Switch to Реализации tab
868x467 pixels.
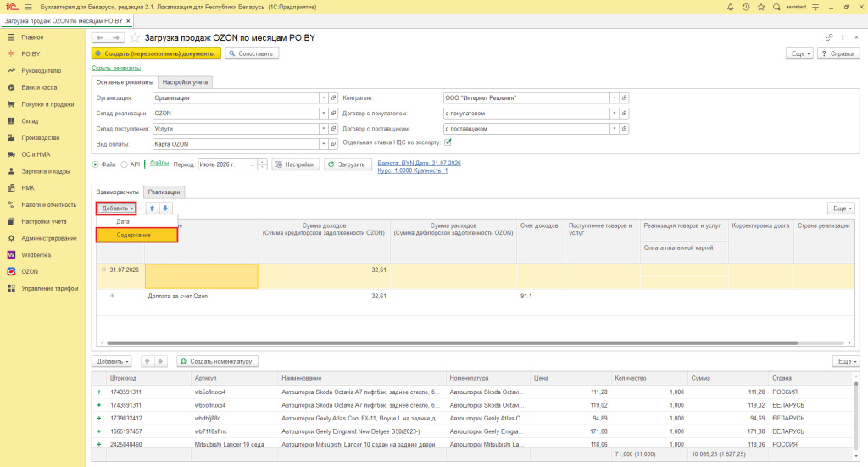164,192
